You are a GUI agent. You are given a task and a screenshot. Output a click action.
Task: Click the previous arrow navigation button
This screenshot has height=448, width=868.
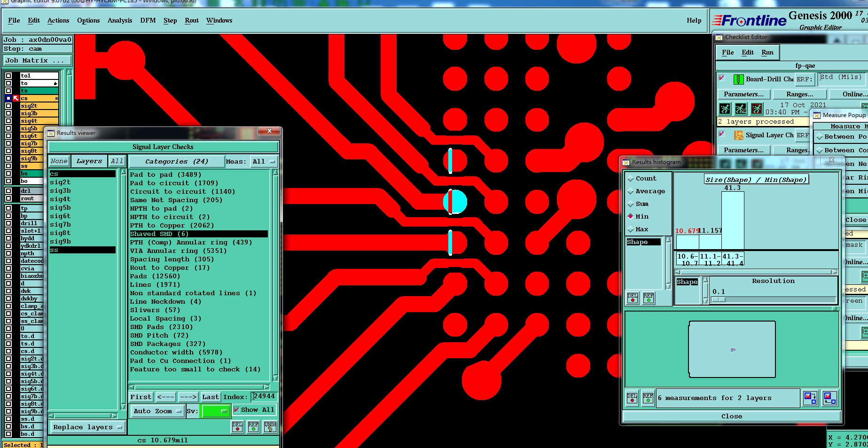coord(165,397)
